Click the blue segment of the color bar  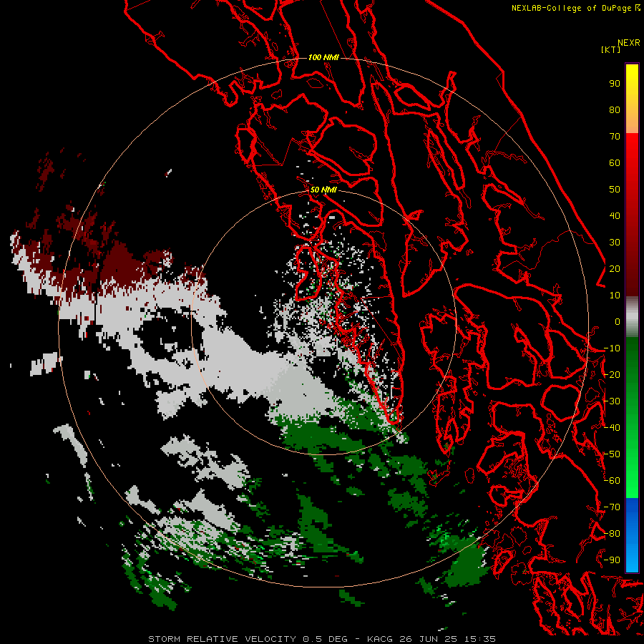(632, 535)
